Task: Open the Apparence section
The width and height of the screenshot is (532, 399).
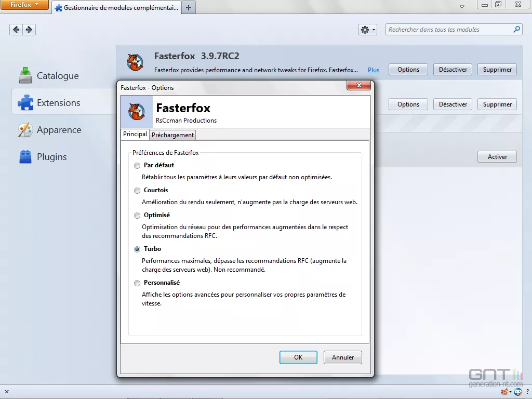Action: click(x=58, y=129)
